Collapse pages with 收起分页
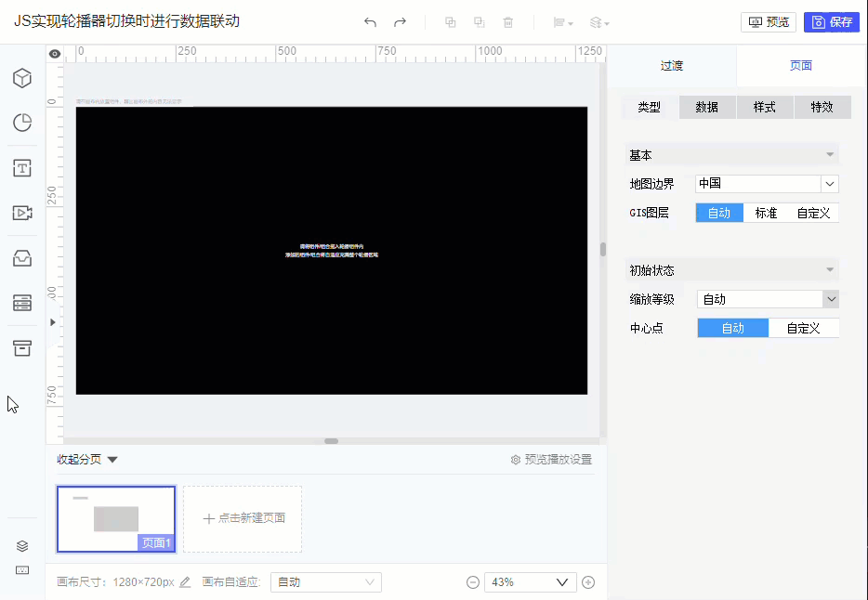 tap(87, 460)
